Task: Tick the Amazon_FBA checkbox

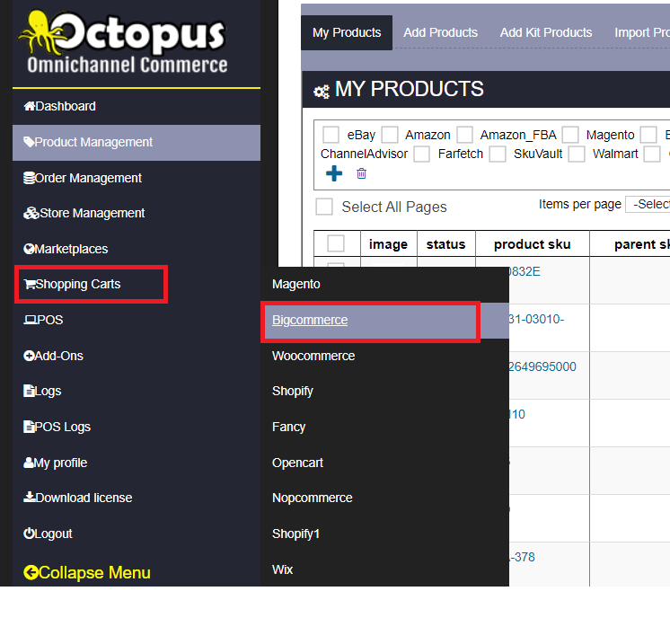Action: [464, 135]
